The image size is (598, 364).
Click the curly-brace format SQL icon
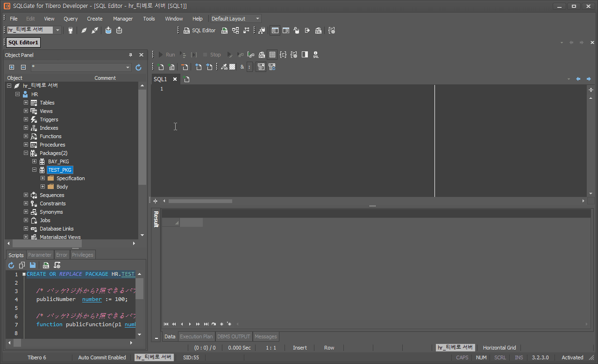click(283, 55)
